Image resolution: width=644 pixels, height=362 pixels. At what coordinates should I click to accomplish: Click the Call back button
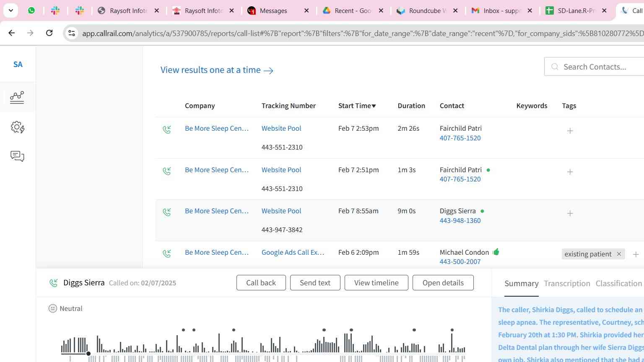click(261, 283)
